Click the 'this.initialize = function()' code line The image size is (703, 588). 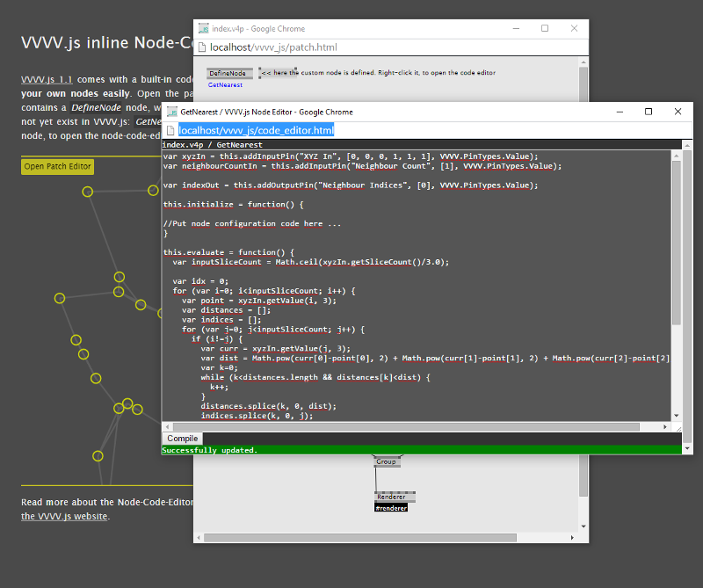pyautogui.click(x=233, y=205)
